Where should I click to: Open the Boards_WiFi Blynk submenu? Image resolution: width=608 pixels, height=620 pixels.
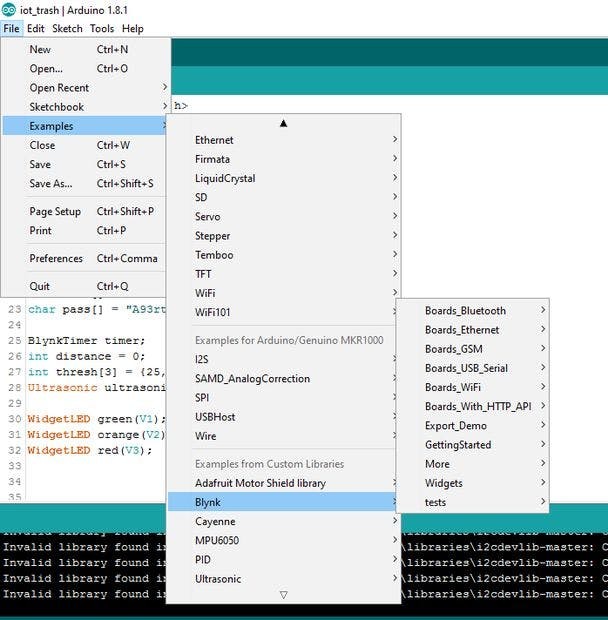[473, 387]
